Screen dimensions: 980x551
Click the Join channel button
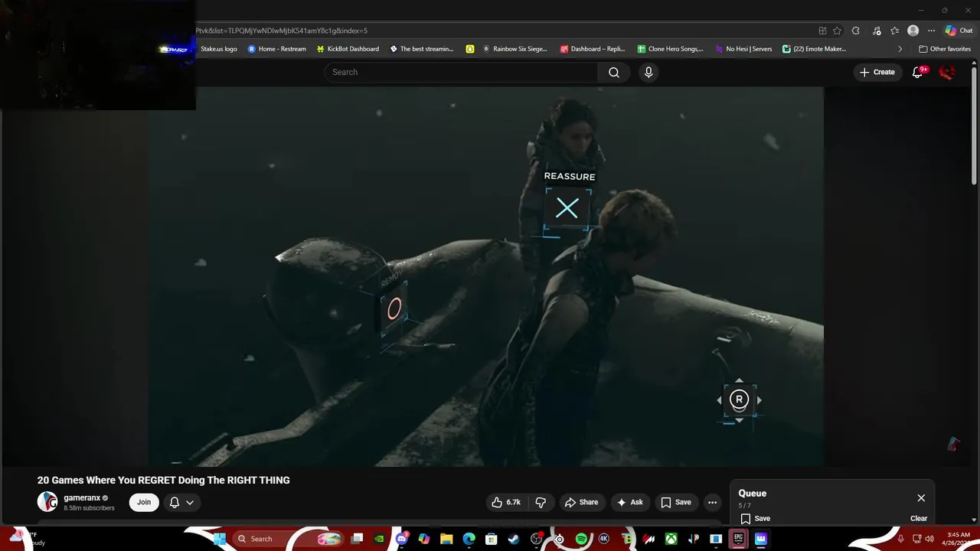[144, 502]
